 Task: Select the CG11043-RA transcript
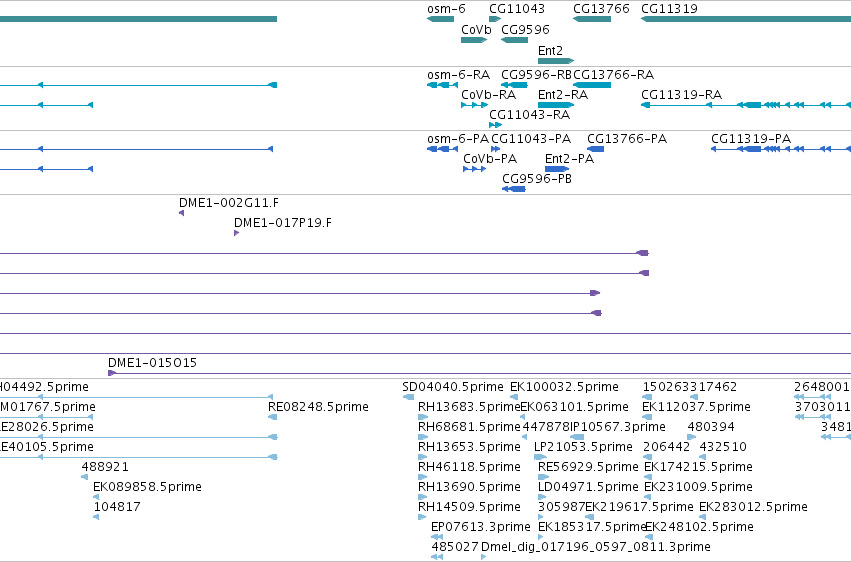pyautogui.click(x=495, y=125)
